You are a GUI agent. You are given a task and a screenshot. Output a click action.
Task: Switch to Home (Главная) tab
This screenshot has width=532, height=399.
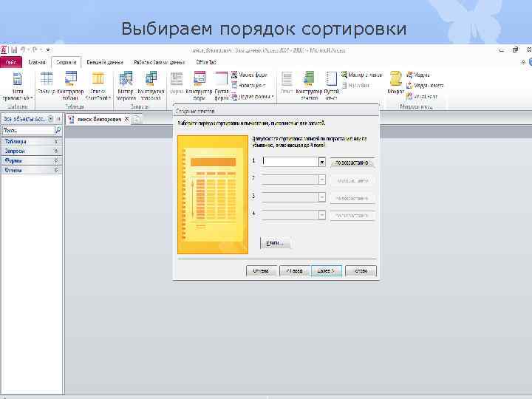[x=37, y=62]
